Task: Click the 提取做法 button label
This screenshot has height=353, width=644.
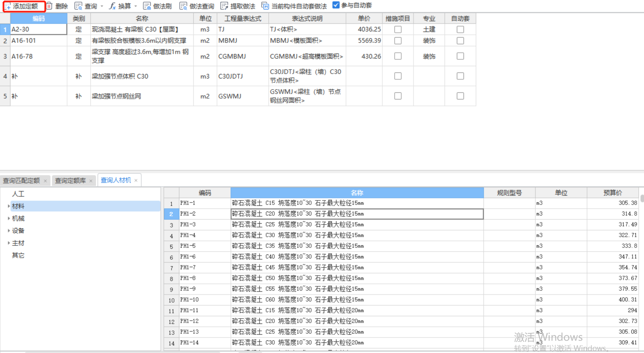Action: 243,6
